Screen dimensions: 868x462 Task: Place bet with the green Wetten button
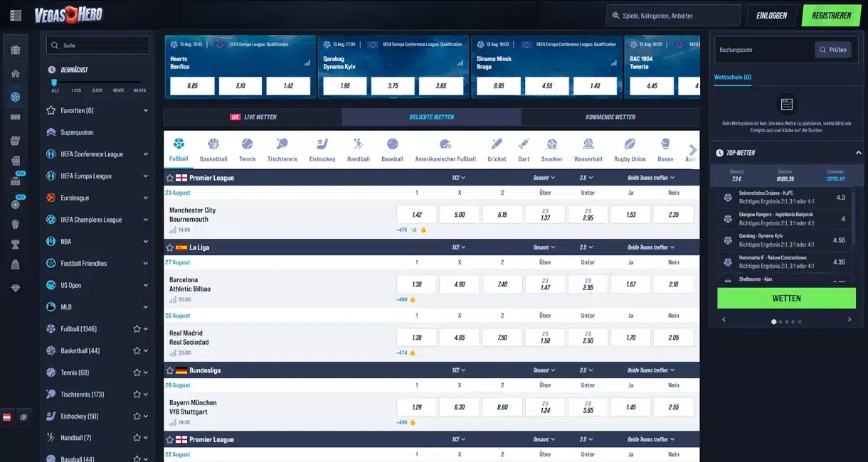[786, 299]
